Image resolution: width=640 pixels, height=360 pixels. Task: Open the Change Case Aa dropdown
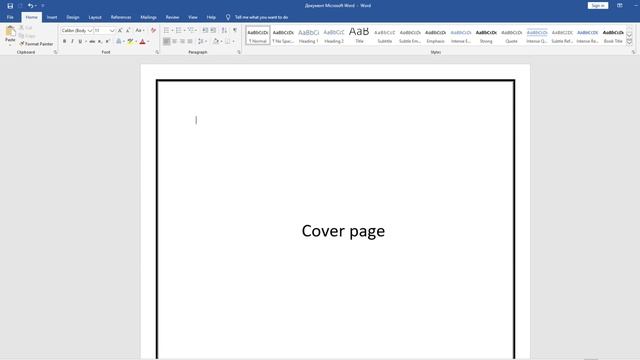click(x=140, y=31)
